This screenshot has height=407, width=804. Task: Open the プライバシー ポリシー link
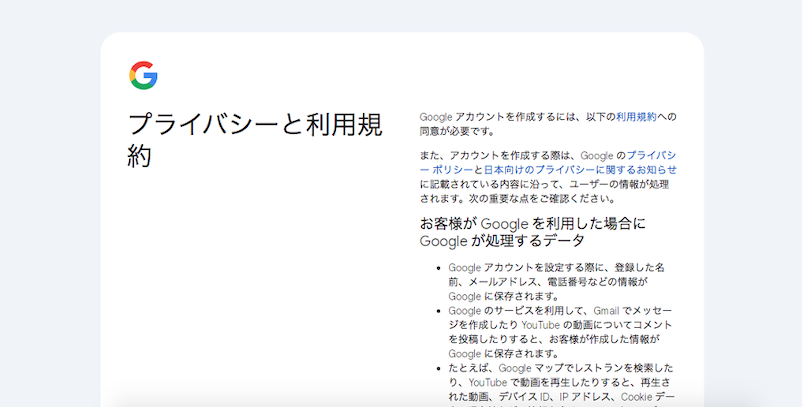(548, 163)
